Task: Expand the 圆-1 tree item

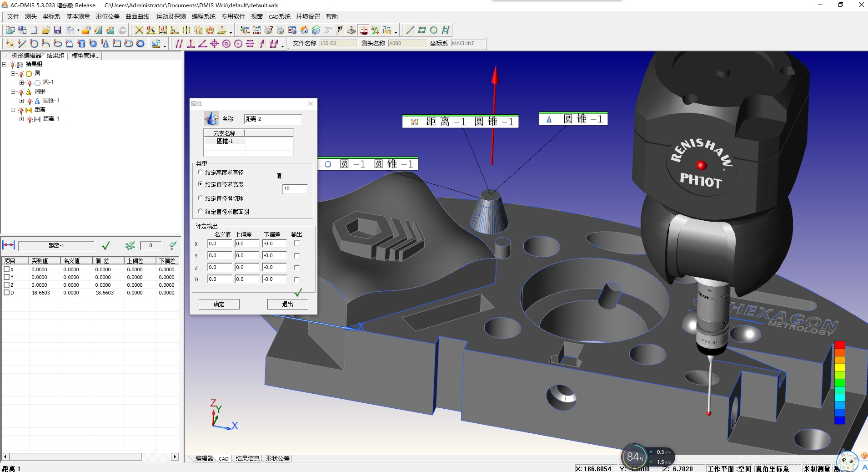Action: point(21,82)
